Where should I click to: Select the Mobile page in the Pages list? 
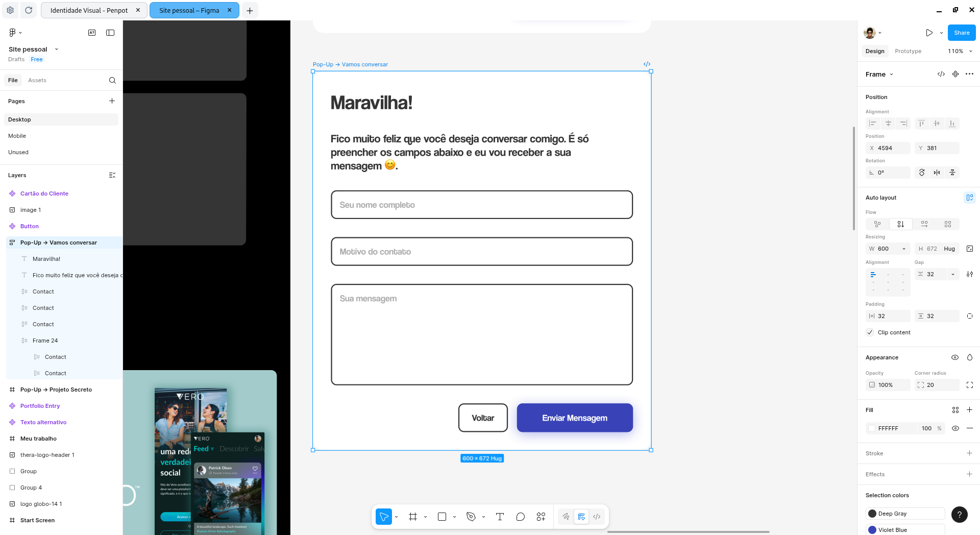click(x=17, y=136)
